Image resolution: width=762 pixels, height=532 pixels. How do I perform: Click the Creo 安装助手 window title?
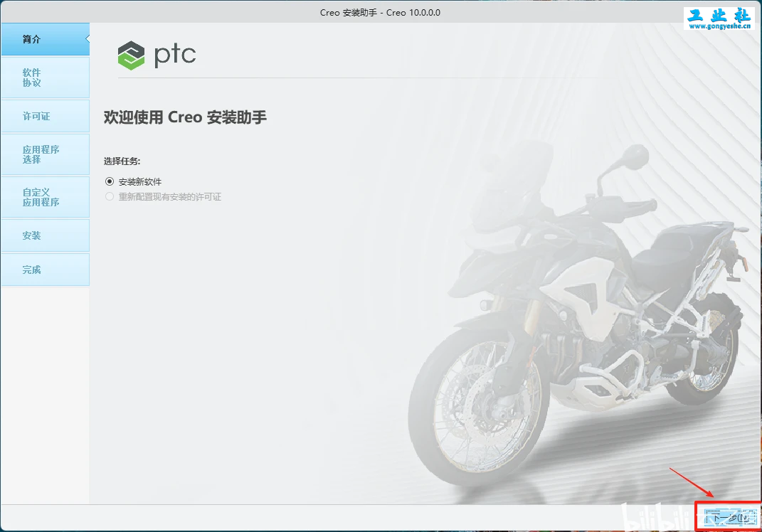point(380,13)
